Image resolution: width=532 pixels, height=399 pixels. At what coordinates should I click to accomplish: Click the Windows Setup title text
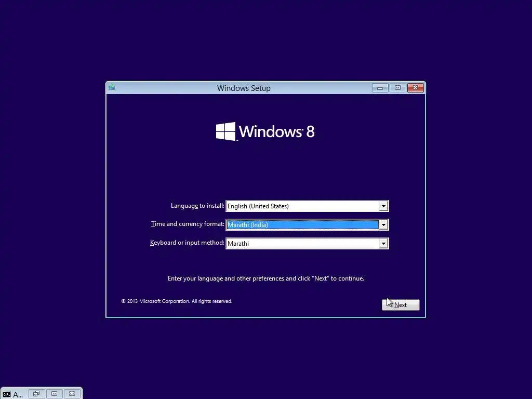244,88
